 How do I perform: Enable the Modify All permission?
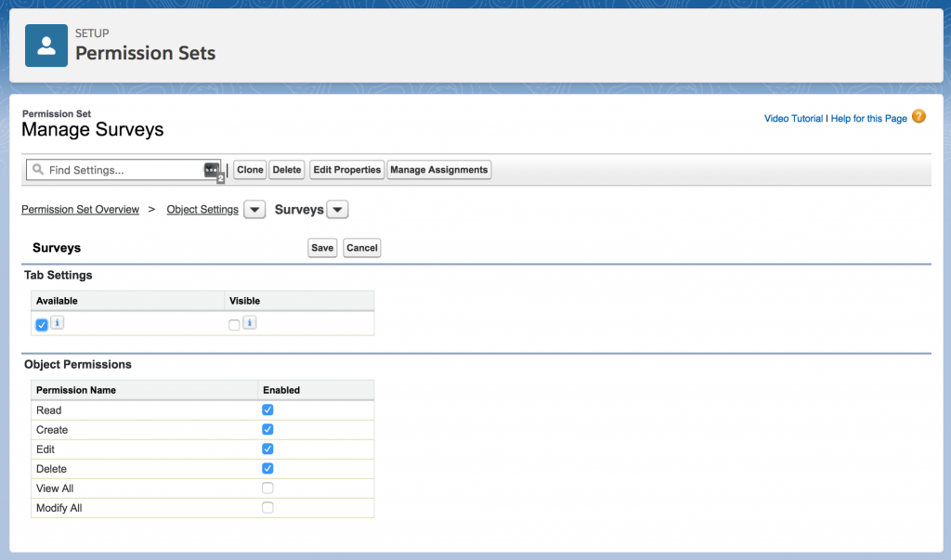pyautogui.click(x=267, y=507)
